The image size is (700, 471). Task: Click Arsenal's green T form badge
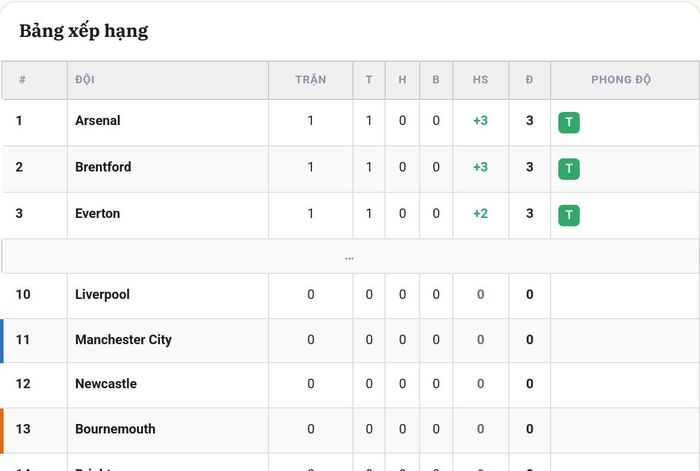point(569,122)
